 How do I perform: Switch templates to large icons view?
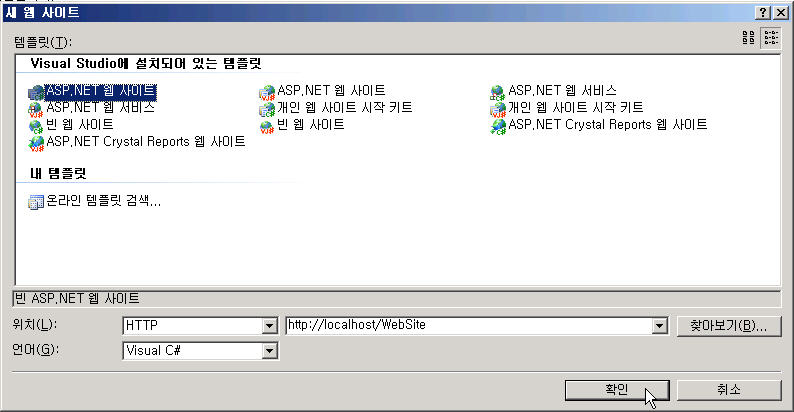tap(748, 37)
